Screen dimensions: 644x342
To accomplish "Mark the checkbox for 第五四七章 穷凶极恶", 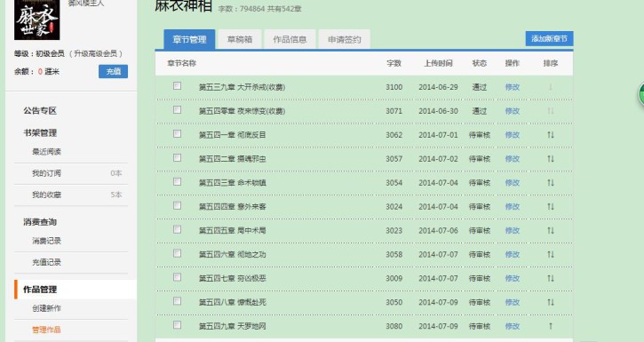I will [177, 277].
